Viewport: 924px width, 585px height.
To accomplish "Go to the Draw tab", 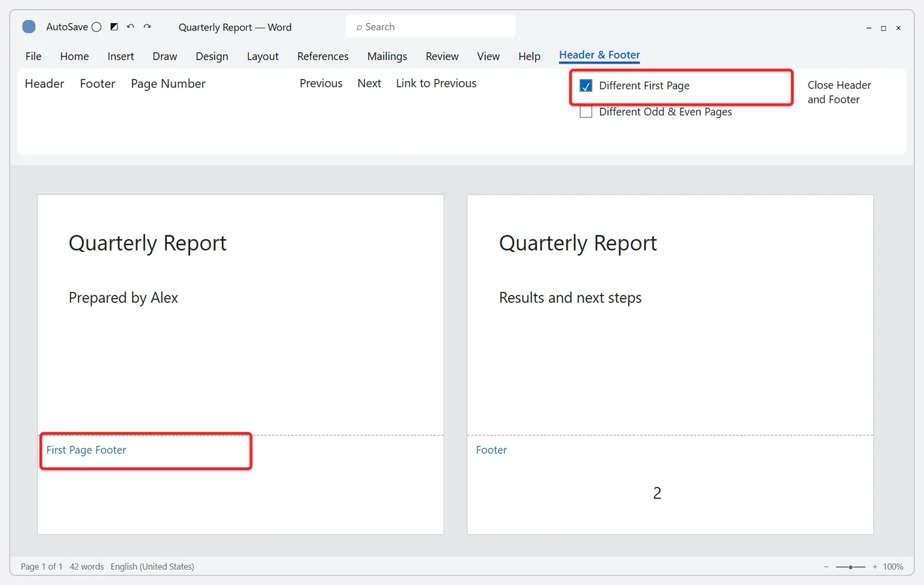I will tap(165, 57).
